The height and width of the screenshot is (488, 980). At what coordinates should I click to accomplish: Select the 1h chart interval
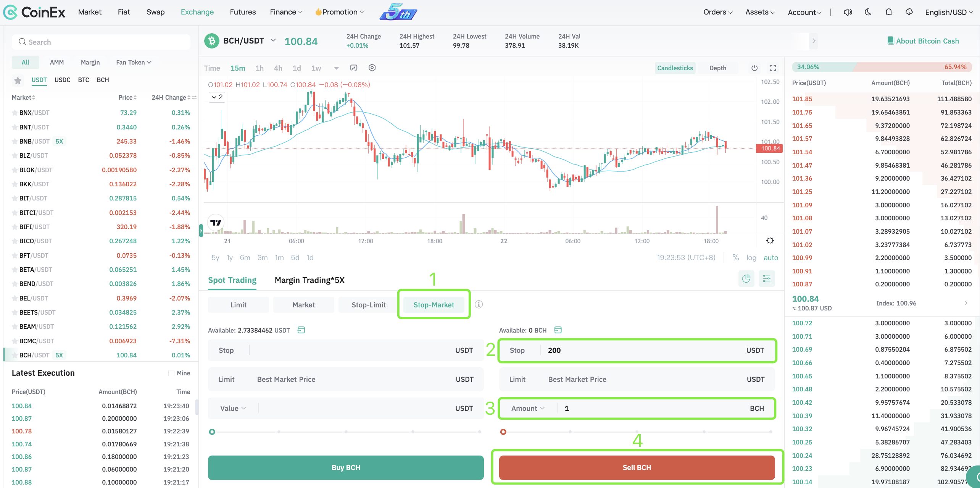pyautogui.click(x=260, y=68)
